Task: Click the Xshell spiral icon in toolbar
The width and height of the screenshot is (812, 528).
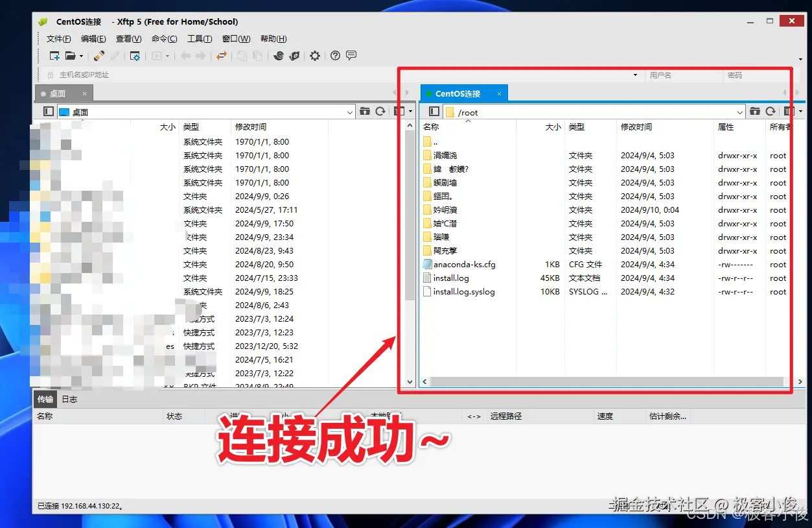Action: click(279, 56)
